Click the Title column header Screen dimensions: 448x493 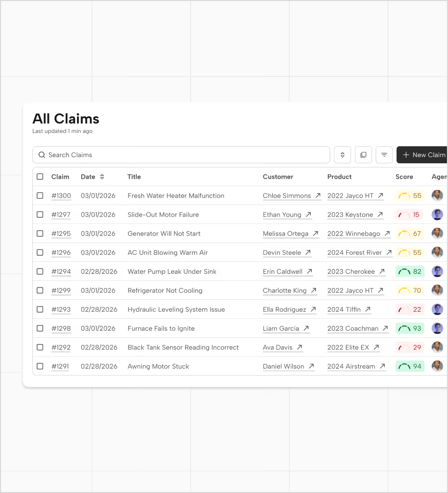click(134, 177)
